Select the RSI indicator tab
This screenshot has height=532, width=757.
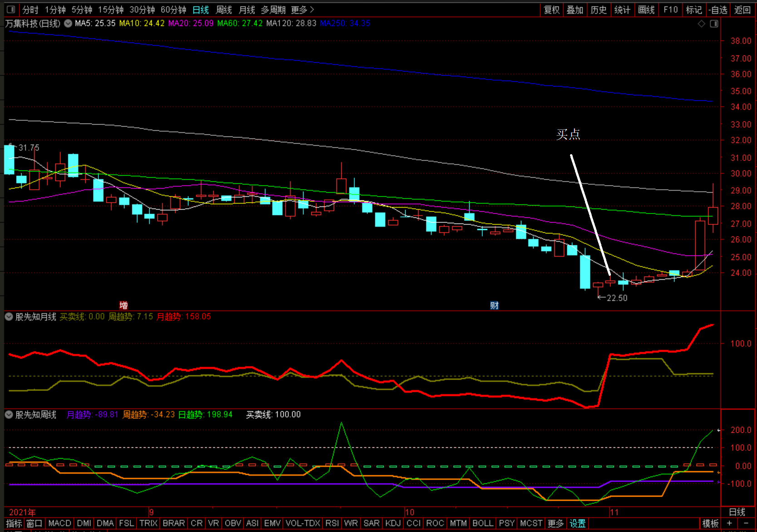pos(332,523)
